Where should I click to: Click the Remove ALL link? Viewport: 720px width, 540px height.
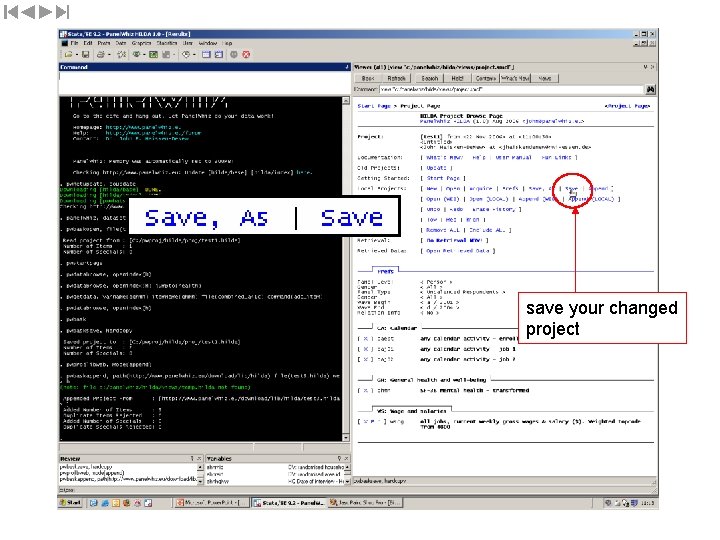point(443,230)
